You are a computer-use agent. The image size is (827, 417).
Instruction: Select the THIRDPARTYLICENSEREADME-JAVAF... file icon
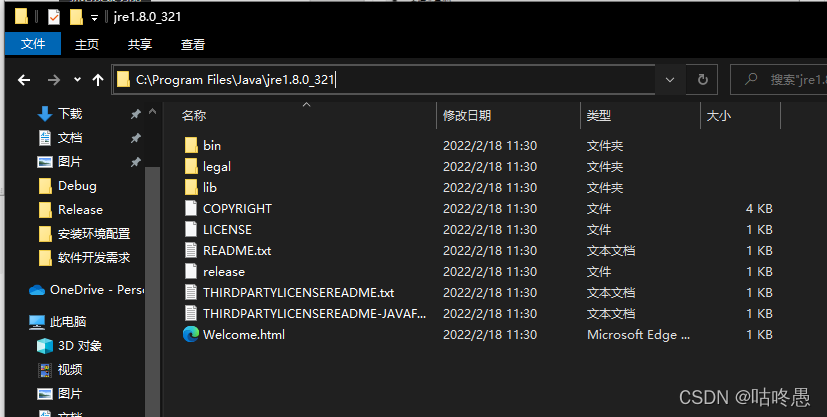(191, 314)
